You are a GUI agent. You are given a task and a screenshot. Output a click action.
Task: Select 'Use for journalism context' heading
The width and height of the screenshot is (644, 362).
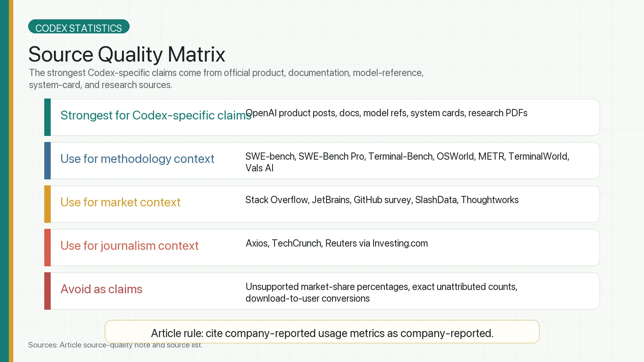[x=130, y=246]
